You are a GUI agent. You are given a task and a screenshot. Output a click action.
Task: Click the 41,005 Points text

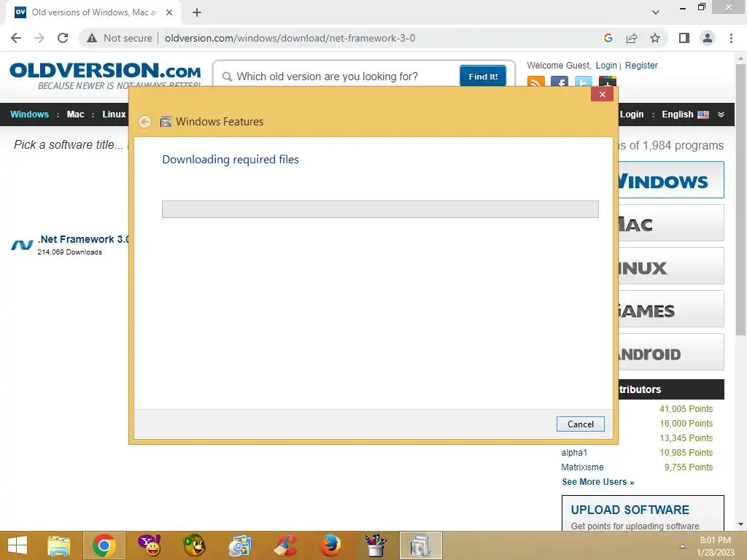[x=686, y=409]
